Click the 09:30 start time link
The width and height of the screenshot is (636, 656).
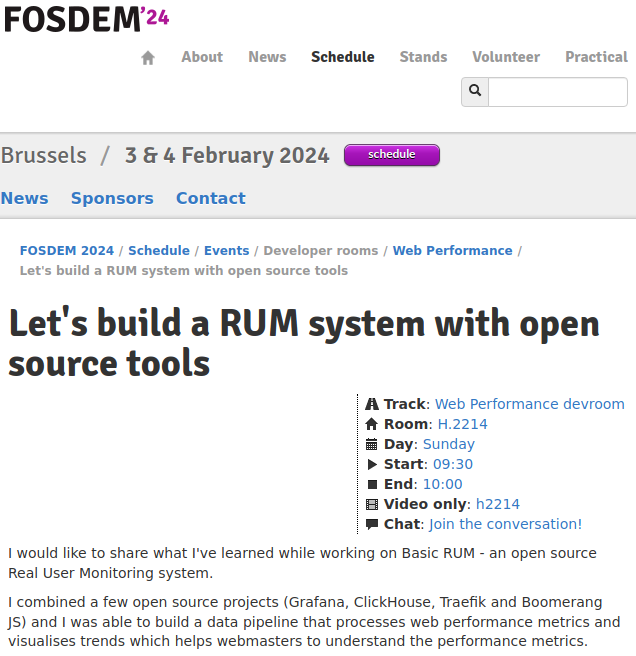453,464
